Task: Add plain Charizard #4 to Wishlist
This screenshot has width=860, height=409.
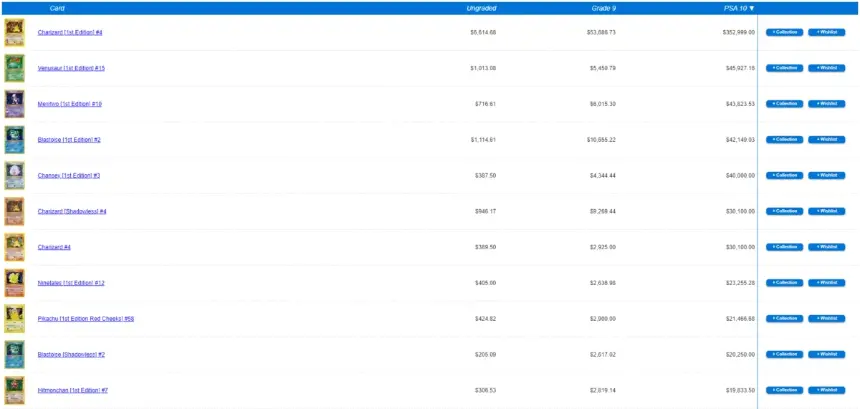Action: (x=827, y=247)
